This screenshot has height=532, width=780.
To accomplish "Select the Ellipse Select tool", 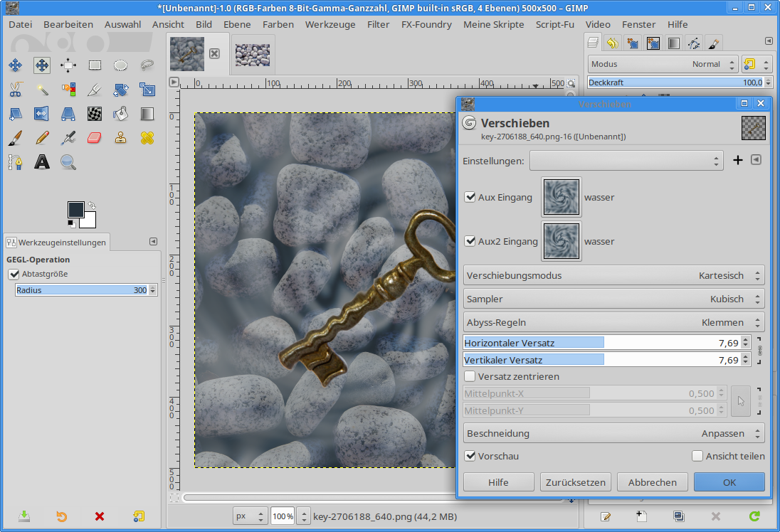I will pos(121,65).
